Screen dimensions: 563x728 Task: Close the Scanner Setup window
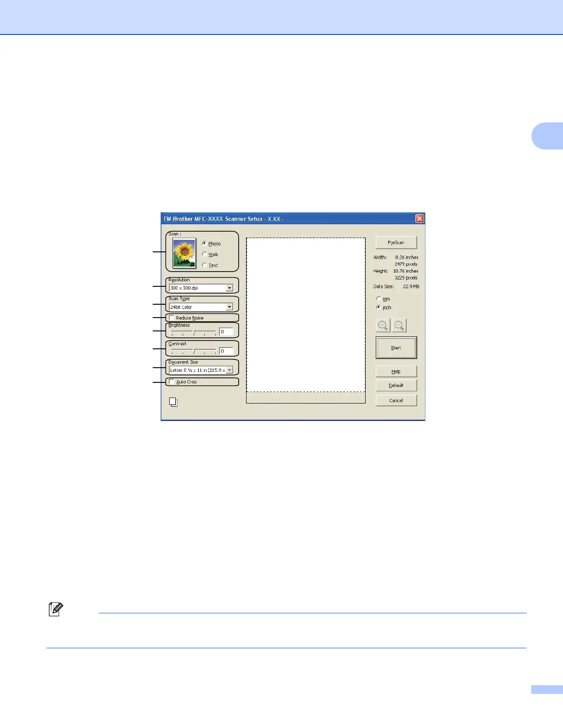pos(419,219)
